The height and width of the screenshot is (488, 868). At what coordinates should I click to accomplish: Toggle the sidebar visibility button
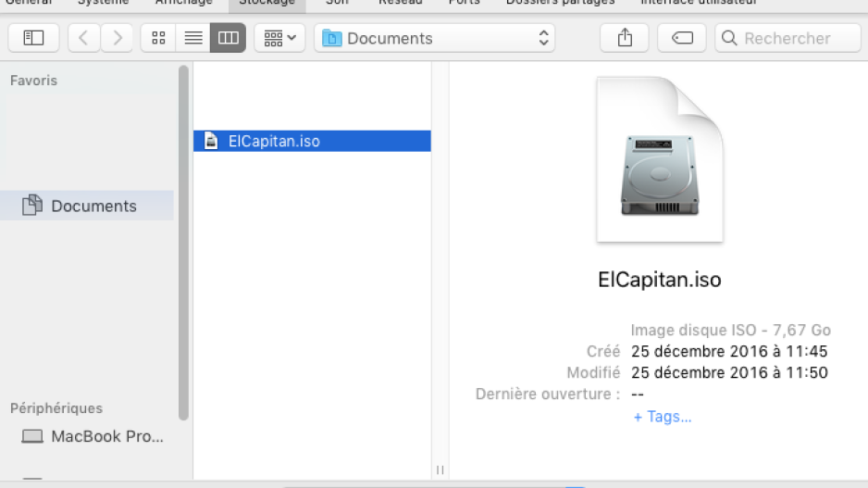33,38
